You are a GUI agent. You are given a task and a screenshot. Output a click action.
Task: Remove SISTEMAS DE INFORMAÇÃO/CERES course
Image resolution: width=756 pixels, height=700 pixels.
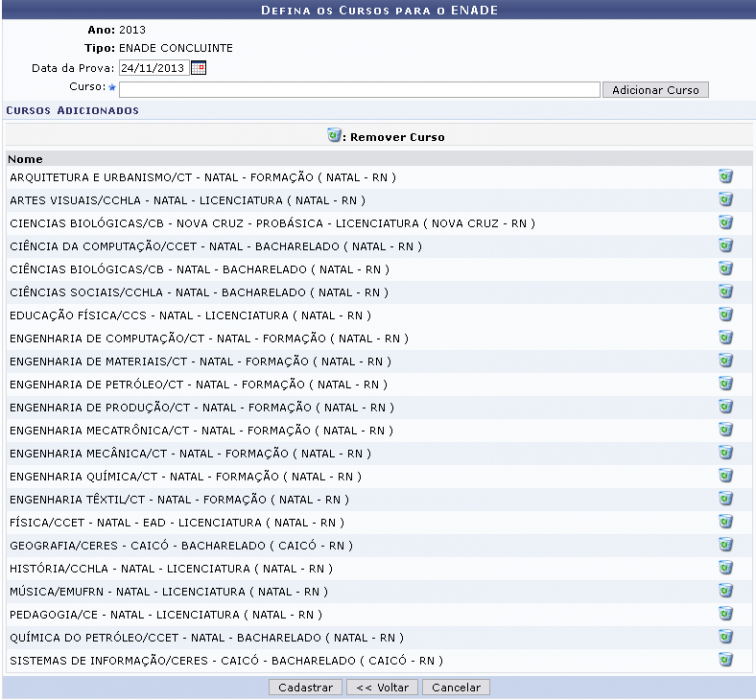coord(727,660)
